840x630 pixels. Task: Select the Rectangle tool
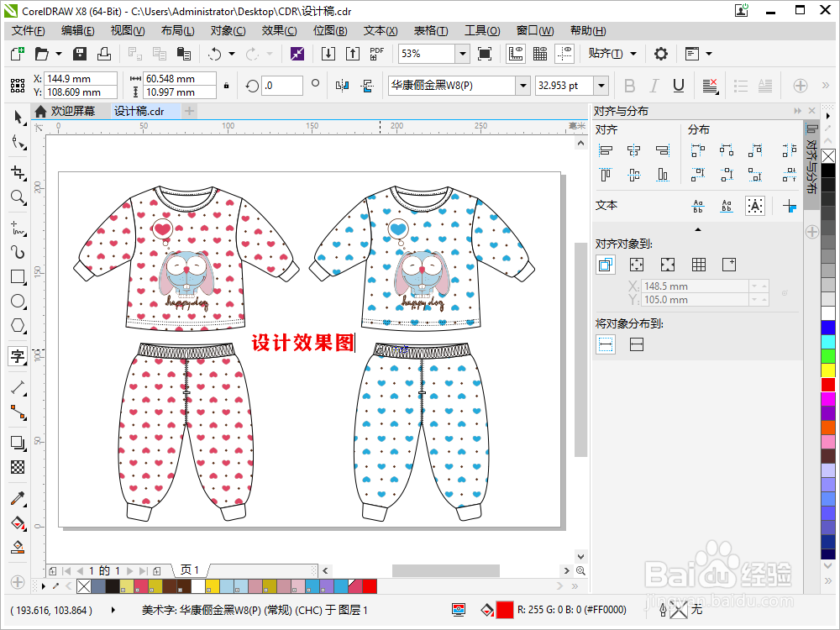click(18, 276)
